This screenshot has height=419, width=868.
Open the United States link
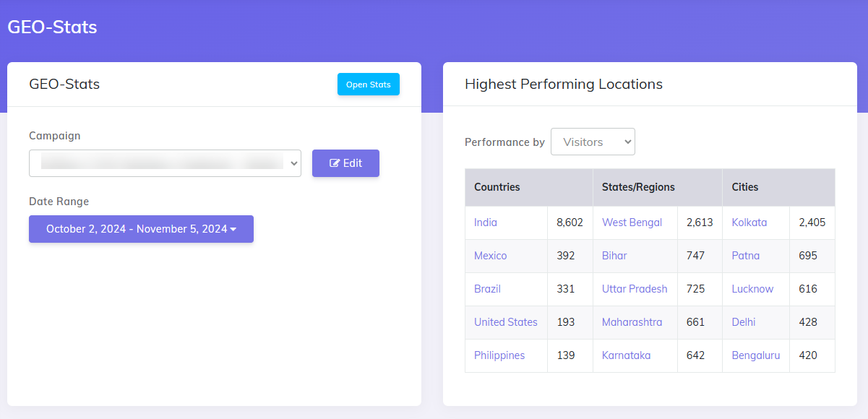tap(505, 322)
